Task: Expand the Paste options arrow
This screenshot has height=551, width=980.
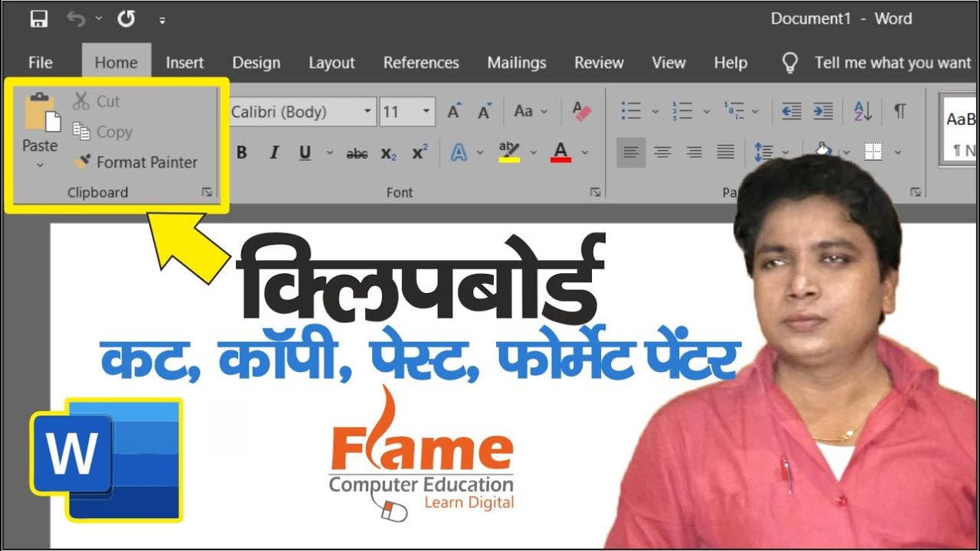Action: [40, 164]
